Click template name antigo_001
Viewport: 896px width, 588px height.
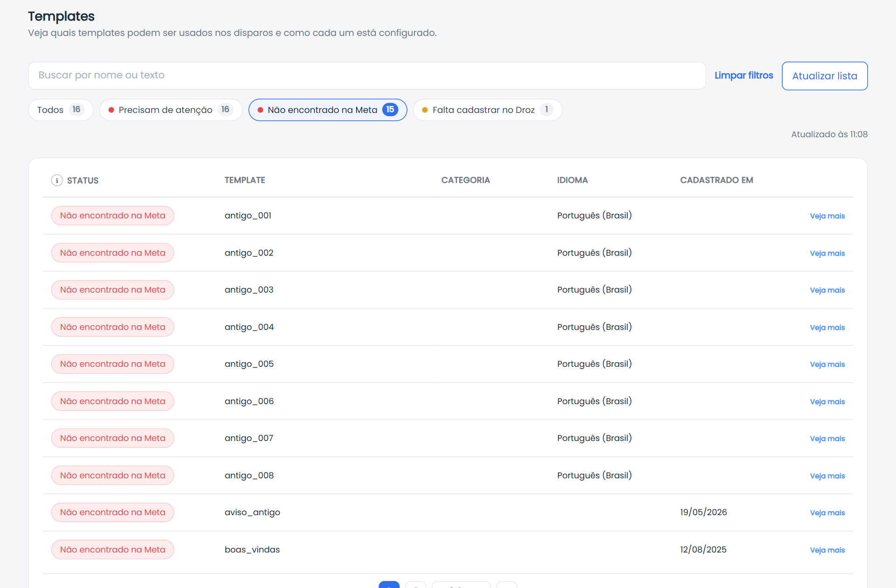pyautogui.click(x=248, y=216)
